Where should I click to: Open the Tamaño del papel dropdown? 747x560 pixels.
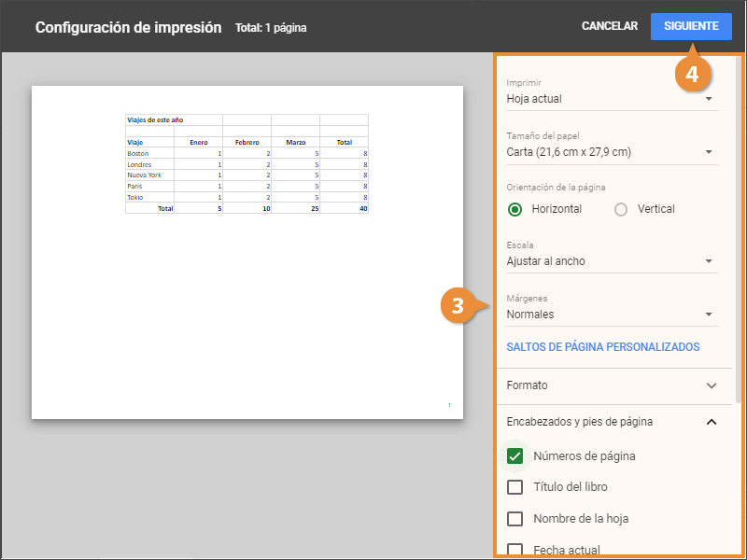coord(612,152)
